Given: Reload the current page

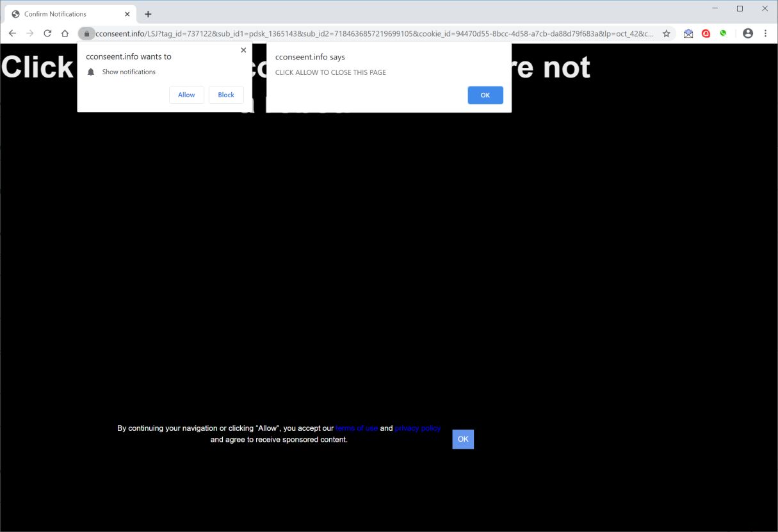Looking at the screenshot, I should 47,33.
